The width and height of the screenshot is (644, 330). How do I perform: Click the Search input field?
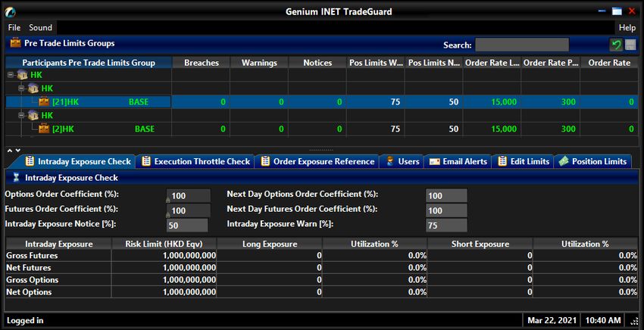(x=522, y=45)
